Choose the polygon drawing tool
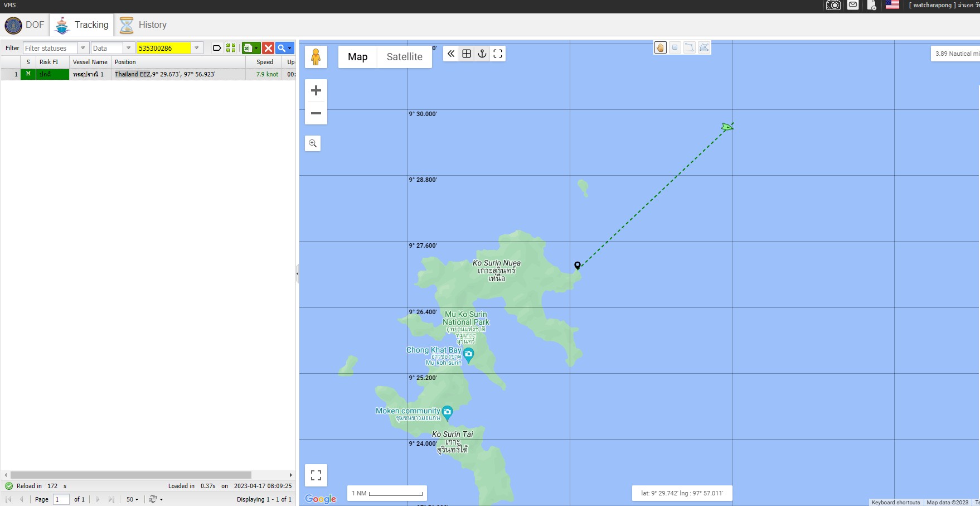The height and width of the screenshot is (506, 980). tap(704, 47)
